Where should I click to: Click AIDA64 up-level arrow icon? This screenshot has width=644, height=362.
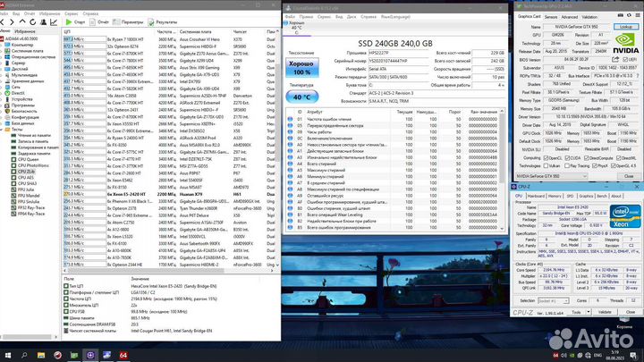[22, 22]
